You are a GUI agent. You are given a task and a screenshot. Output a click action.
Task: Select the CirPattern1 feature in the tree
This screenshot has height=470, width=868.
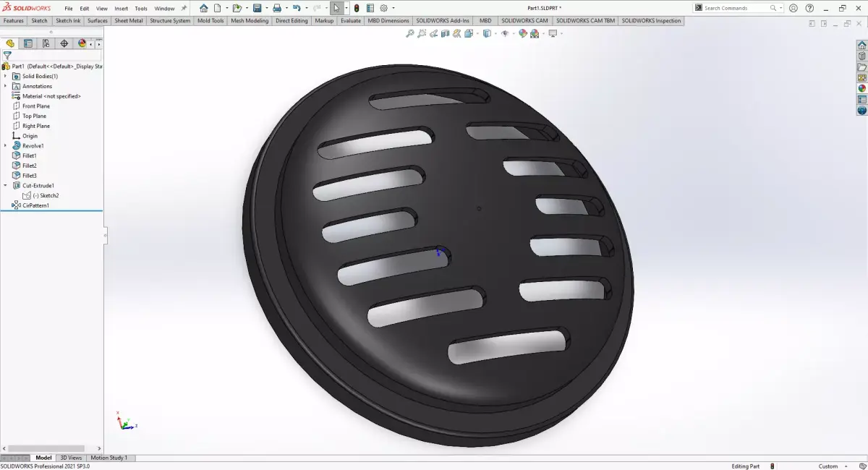click(38, 205)
